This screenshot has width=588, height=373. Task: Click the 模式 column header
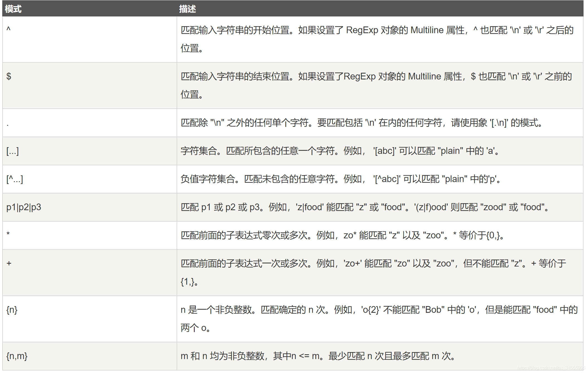click(x=13, y=9)
